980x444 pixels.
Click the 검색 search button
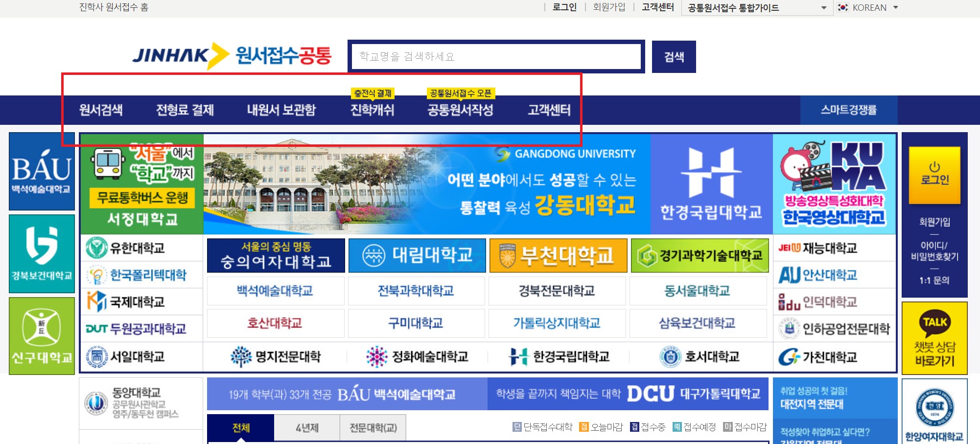click(x=674, y=57)
